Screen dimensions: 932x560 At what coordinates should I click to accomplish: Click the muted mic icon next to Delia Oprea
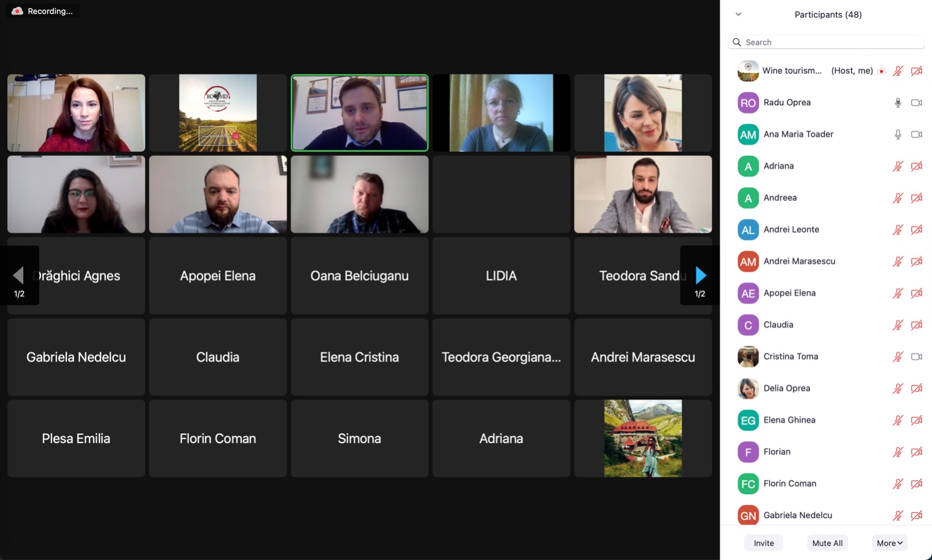click(898, 388)
